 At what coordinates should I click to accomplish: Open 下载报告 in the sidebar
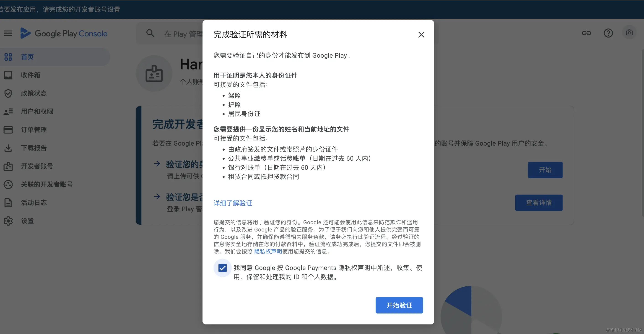(x=55, y=148)
